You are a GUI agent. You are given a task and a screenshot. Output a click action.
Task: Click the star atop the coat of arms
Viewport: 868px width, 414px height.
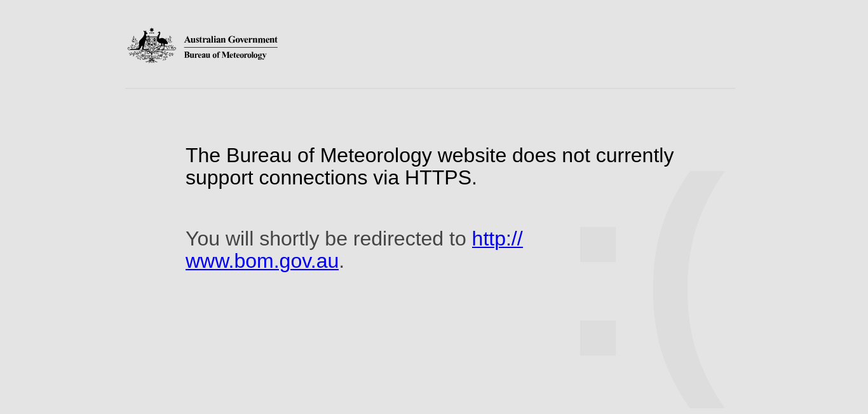[x=152, y=30]
